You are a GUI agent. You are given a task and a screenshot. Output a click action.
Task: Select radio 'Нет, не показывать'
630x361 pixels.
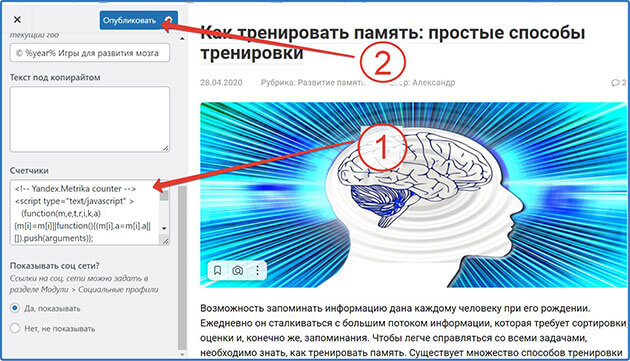coord(15,328)
